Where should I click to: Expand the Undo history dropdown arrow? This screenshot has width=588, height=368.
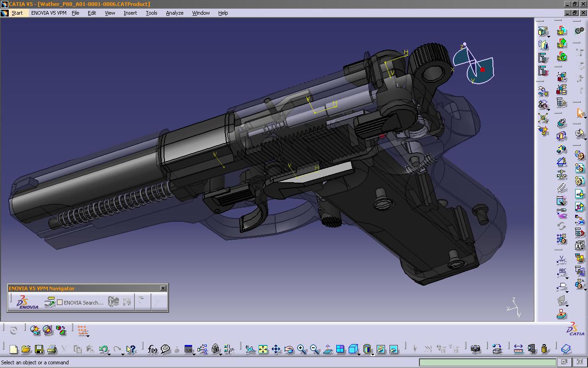pyautogui.click(x=109, y=354)
